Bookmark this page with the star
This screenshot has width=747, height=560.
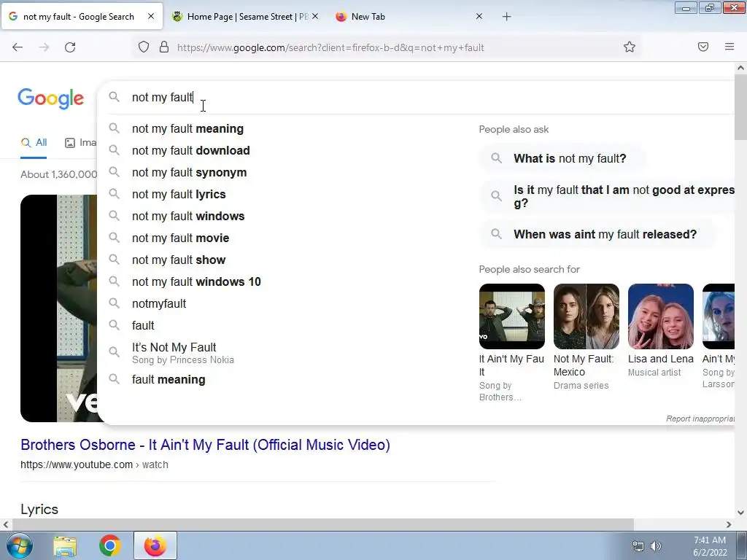point(630,47)
